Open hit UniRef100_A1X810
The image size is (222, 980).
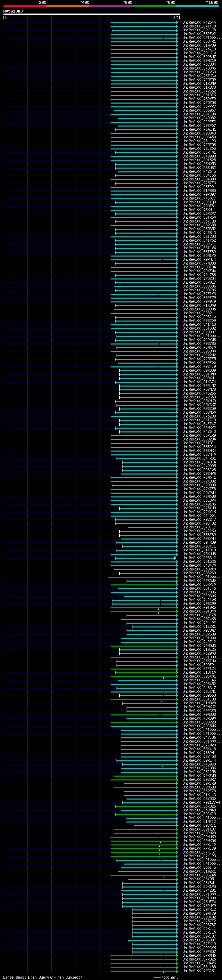199,550
